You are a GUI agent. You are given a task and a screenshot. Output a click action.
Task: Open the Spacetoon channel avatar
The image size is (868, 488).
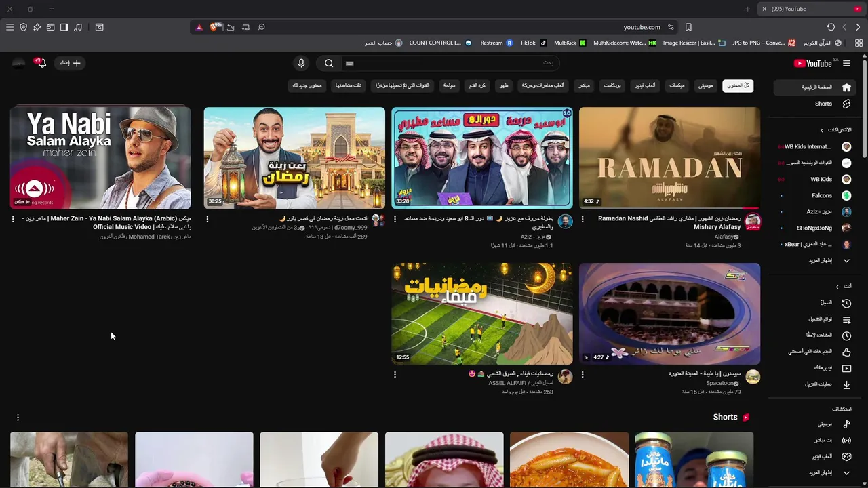click(x=753, y=377)
